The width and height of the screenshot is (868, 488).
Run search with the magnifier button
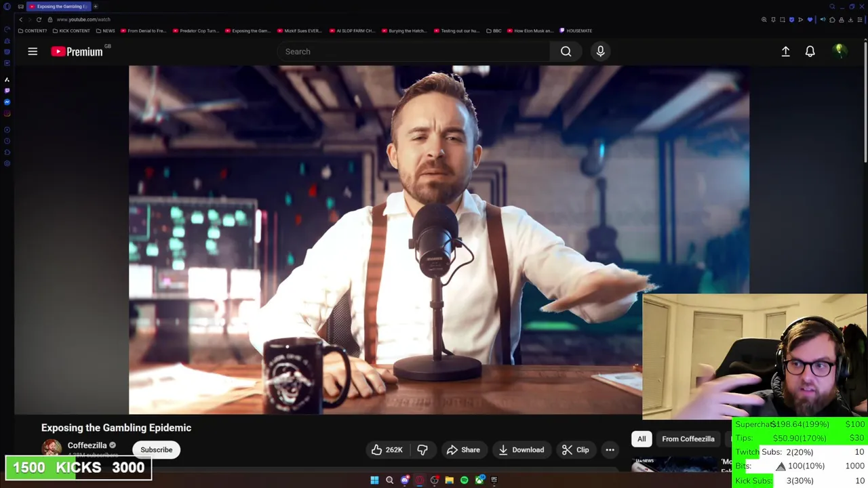pyautogui.click(x=566, y=52)
